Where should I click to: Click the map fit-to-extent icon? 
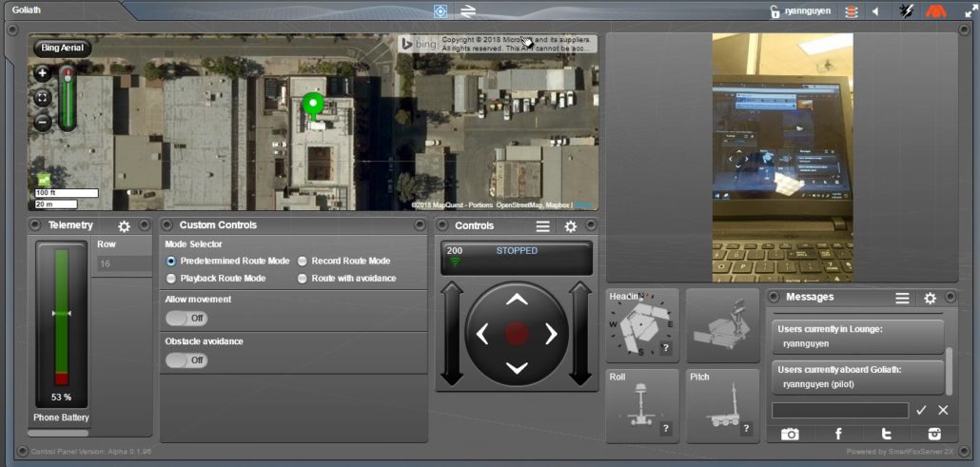[43, 98]
